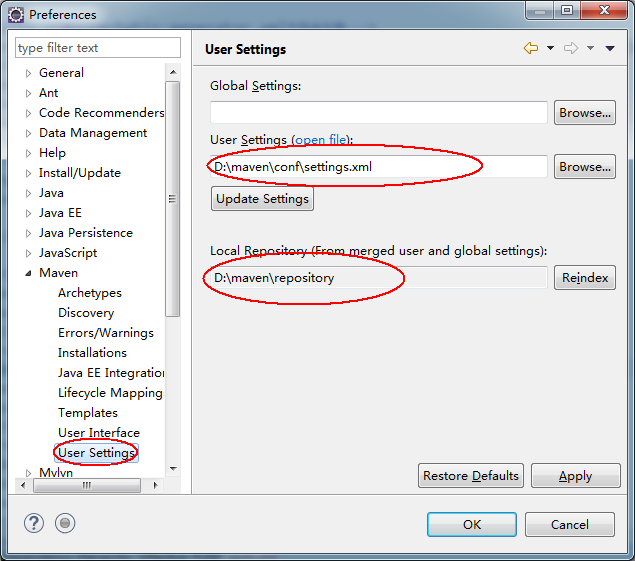635x561 pixels.
Task: Click Restore Defaults button
Action: (470, 476)
